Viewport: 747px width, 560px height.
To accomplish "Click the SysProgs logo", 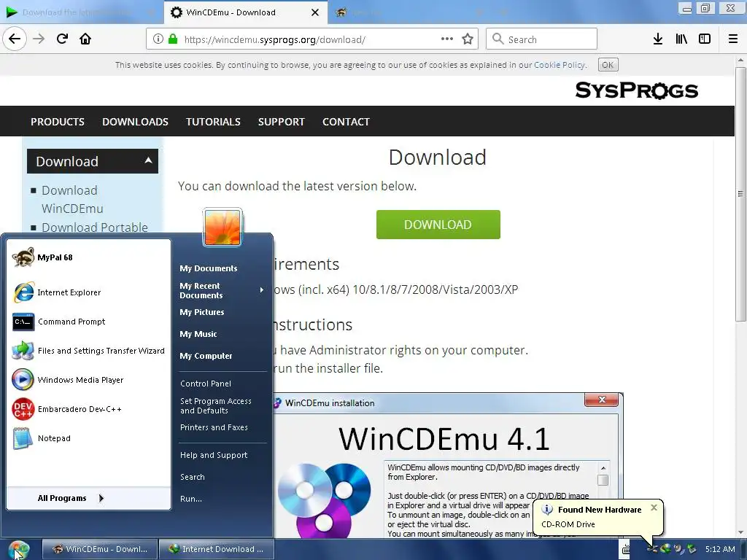I will pyautogui.click(x=636, y=90).
